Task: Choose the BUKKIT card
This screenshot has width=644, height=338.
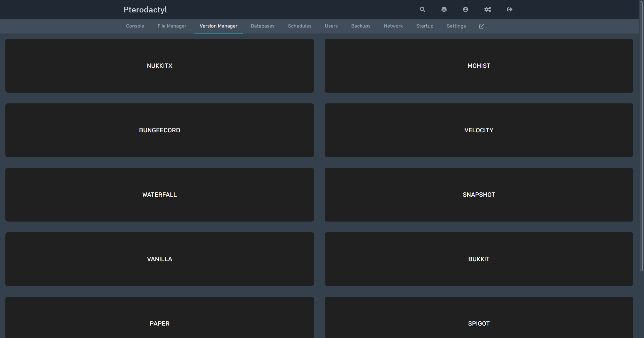Action: coord(479,259)
